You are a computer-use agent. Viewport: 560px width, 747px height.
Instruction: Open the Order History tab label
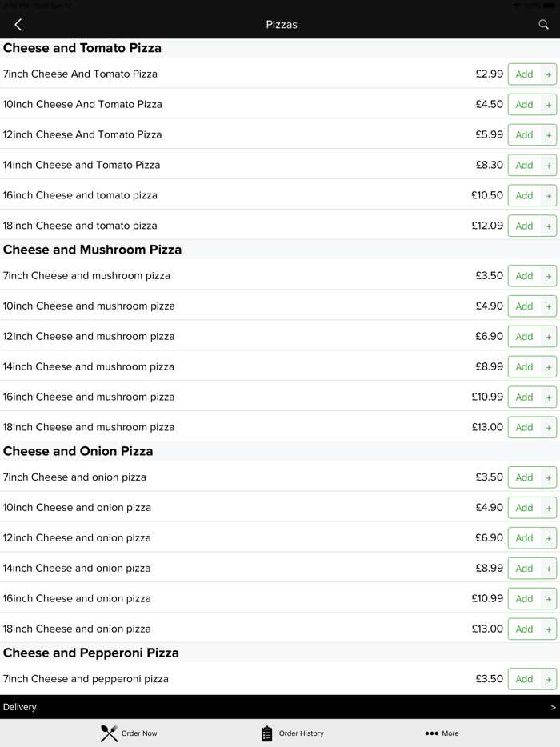[302, 733]
